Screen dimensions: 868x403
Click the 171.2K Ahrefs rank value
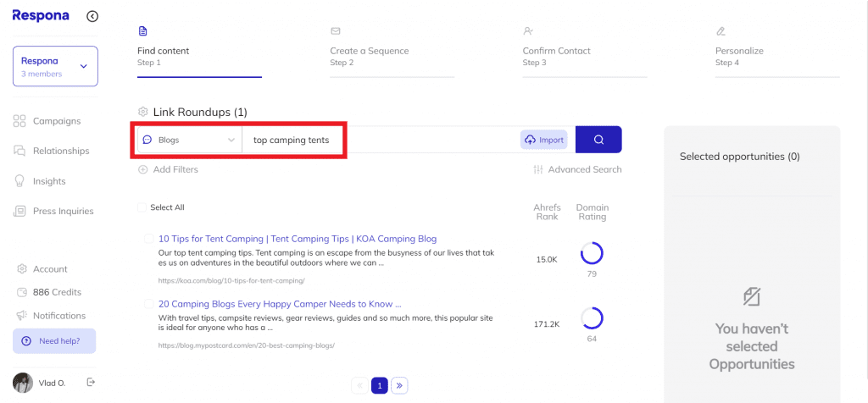tap(547, 324)
